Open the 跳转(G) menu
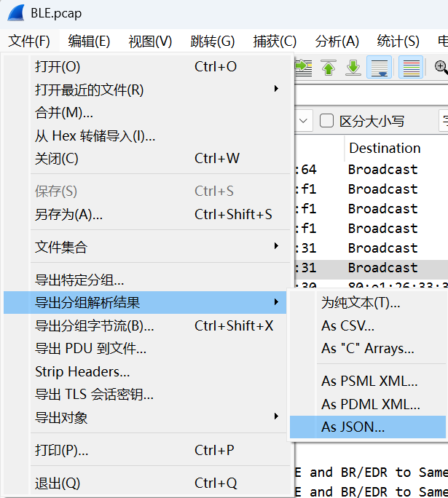This screenshot has height=498, width=448. (x=212, y=41)
